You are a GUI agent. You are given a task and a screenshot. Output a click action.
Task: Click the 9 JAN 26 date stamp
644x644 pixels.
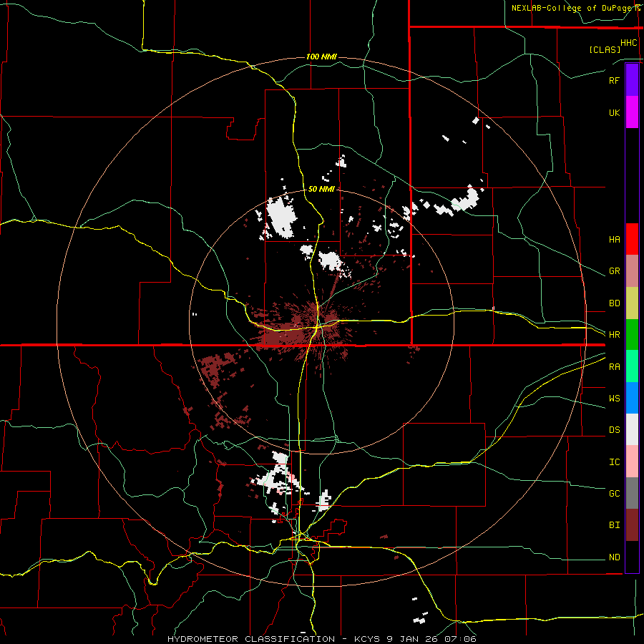pyautogui.click(x=412, y=639)
